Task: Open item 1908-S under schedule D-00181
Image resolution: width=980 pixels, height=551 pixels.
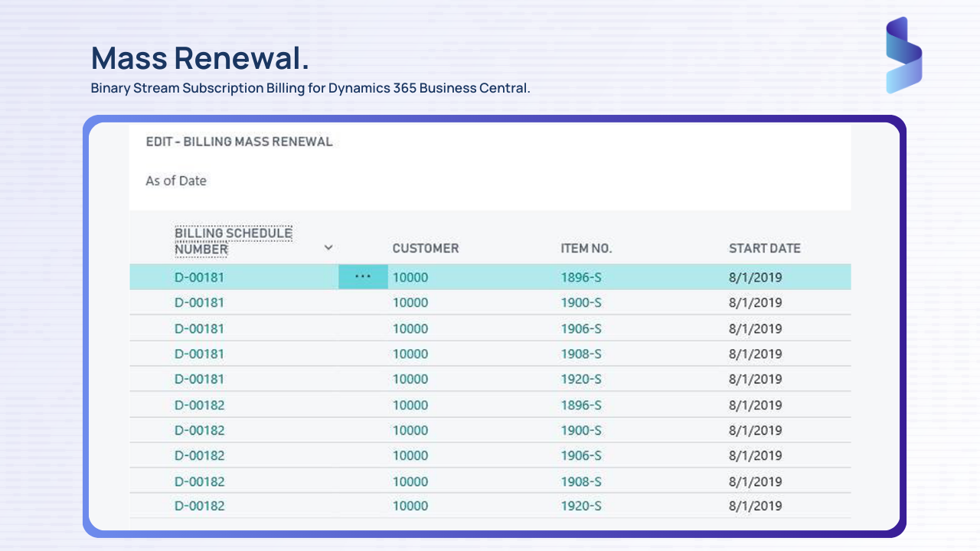Action: click(x=581, y=354)
